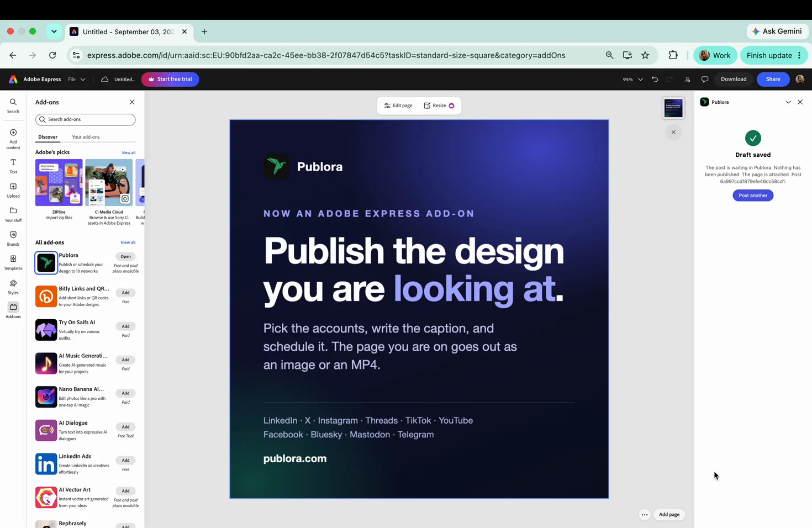
Task: Select the Text tool in sidebar
Action: pos(13,166)
